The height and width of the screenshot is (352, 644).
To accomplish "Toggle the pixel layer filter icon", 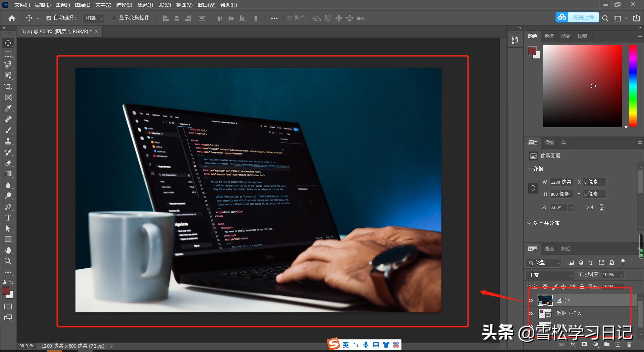I will (x=571, y=263).
